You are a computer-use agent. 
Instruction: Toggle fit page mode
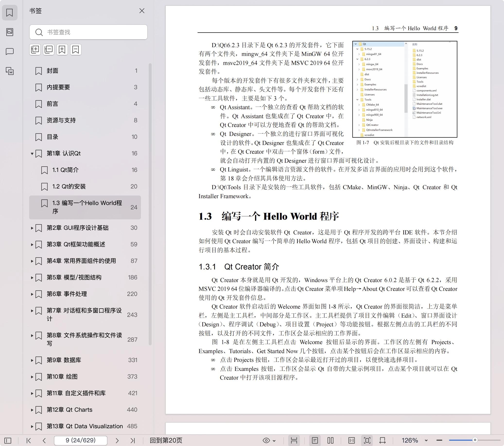tap(367, 441)
